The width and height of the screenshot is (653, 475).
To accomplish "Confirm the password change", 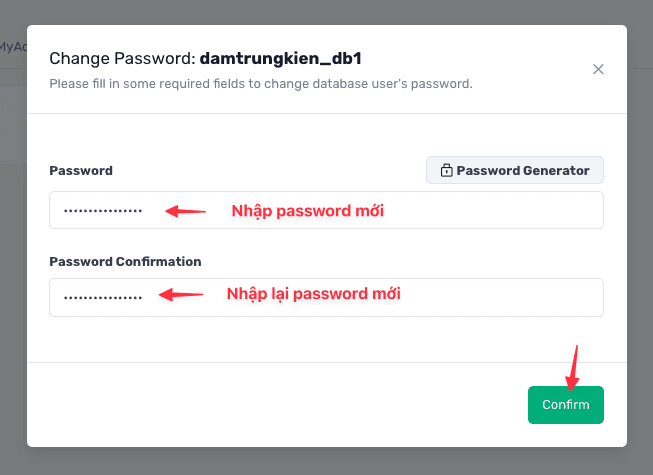I will pyautogui.click(x=565, y=405).
